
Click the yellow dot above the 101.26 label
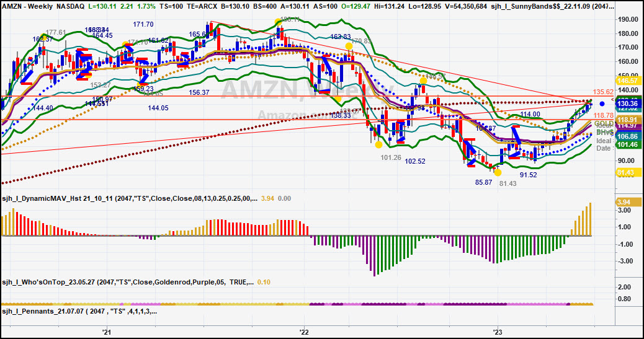click(x=378, y=144)
